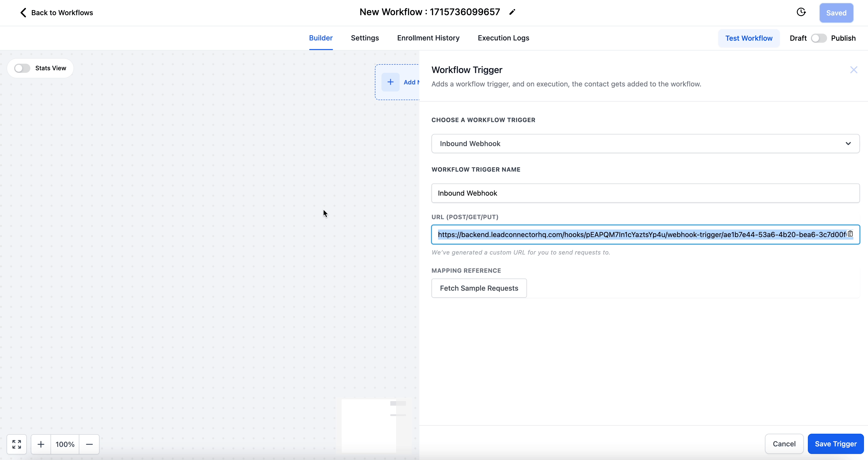Click the webhook URL input field
This screenshot has width=868, height=460.
tap(645, 234)
